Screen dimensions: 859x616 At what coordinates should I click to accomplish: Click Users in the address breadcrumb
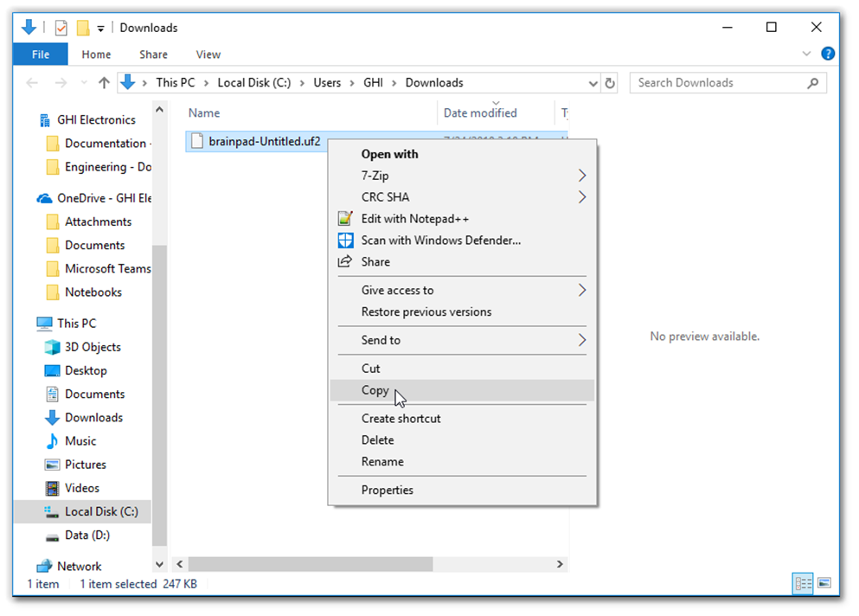(327, 83)
